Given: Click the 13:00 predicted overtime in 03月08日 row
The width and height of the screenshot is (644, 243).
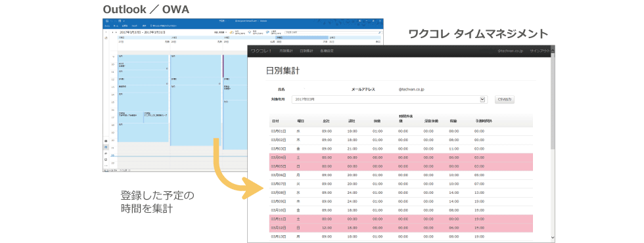Looking at the screenshot, I should coord(479,192).
